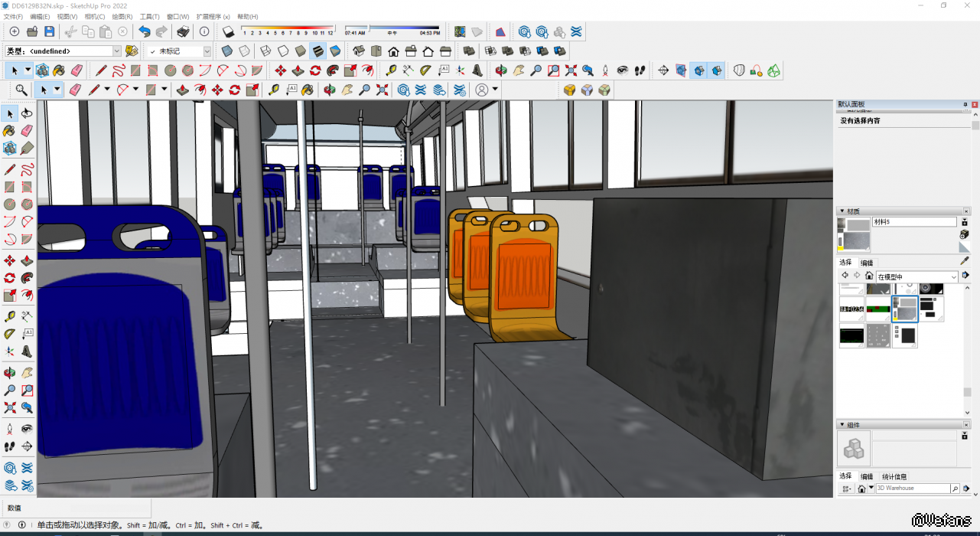980x536 pixels.
Task: Open the 未标记 tag dropdown
Action: click(207, 51)
